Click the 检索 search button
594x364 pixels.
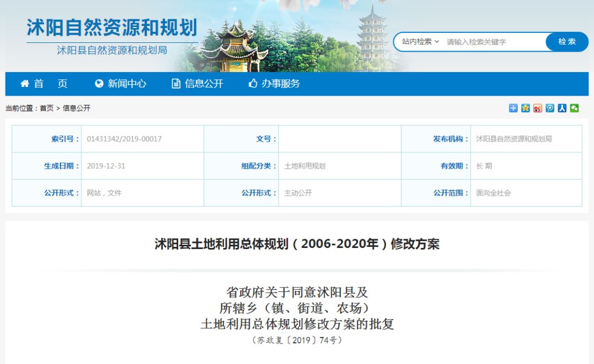coord(567,42)
